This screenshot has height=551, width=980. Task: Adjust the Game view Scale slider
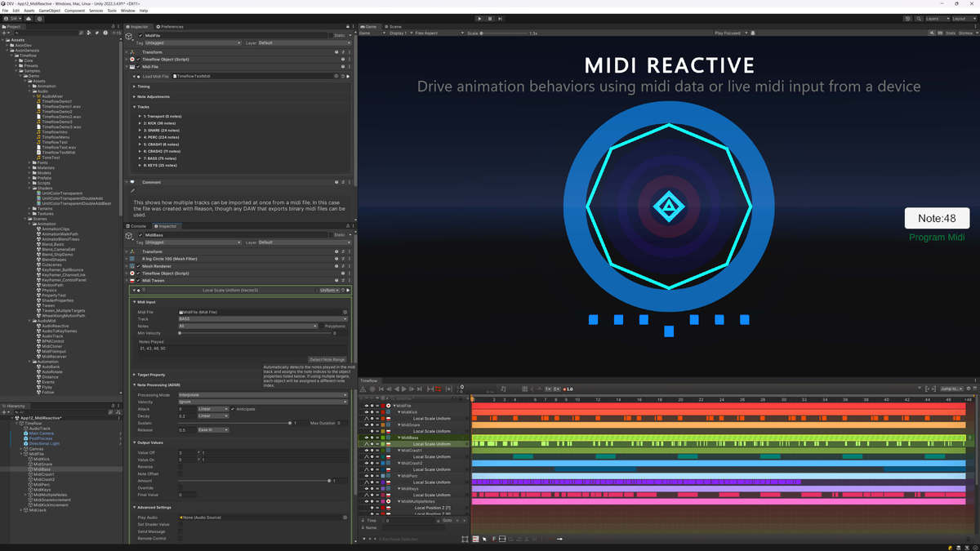[502, 33]
